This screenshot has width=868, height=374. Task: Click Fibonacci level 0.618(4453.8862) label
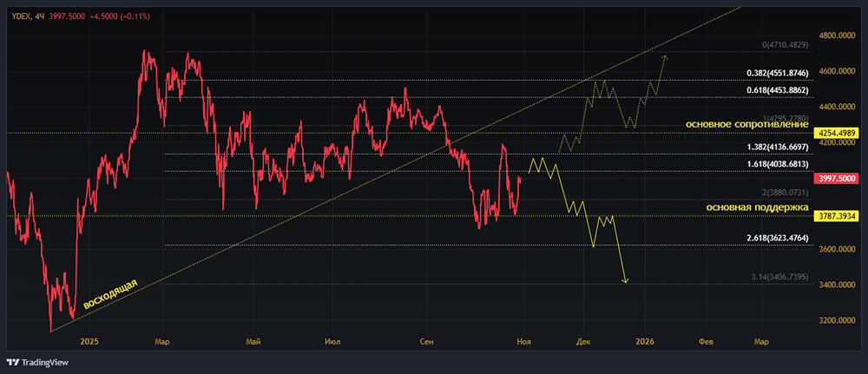[x=778, y=89]
